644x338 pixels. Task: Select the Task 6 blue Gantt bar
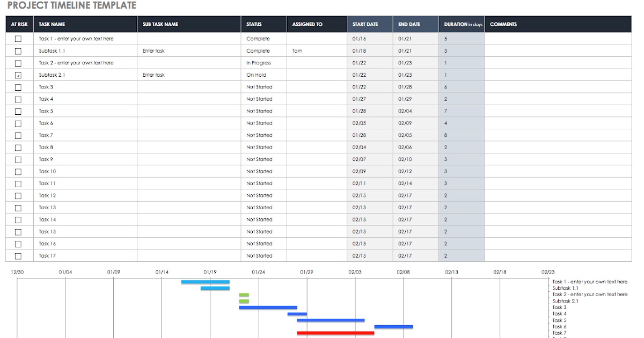pyautogui.click(x=393, y=327)
